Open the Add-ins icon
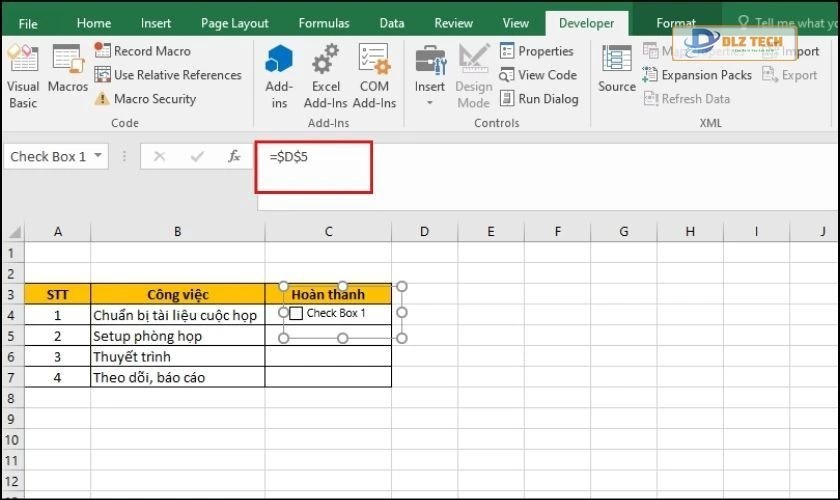Image resolution: width=840 pixels, height=500 pixels. 279,75
